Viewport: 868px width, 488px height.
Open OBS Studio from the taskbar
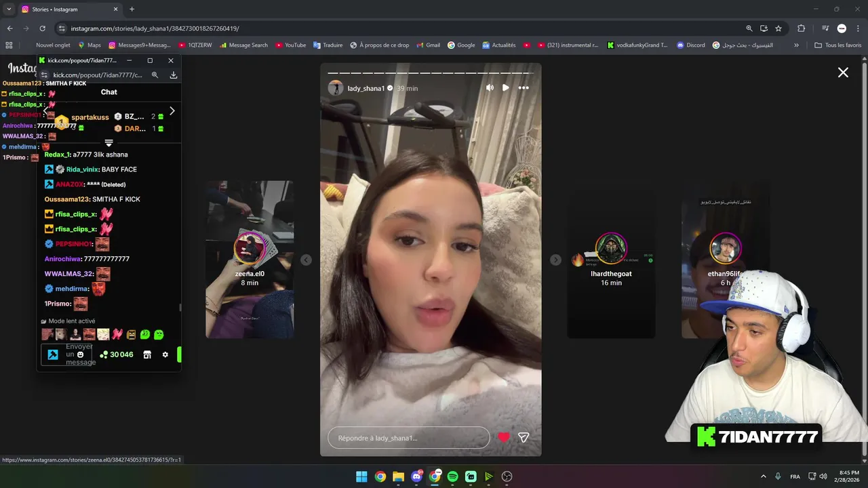click(x=507, y=476)
